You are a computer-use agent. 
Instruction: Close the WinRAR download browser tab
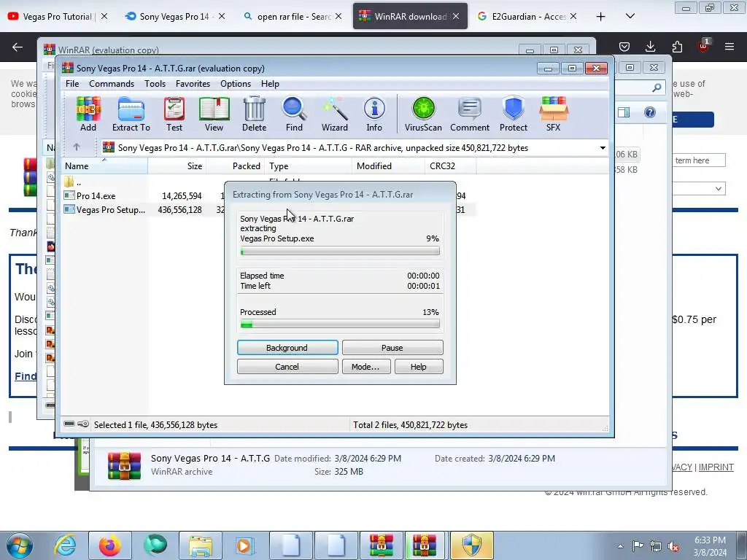456,16
